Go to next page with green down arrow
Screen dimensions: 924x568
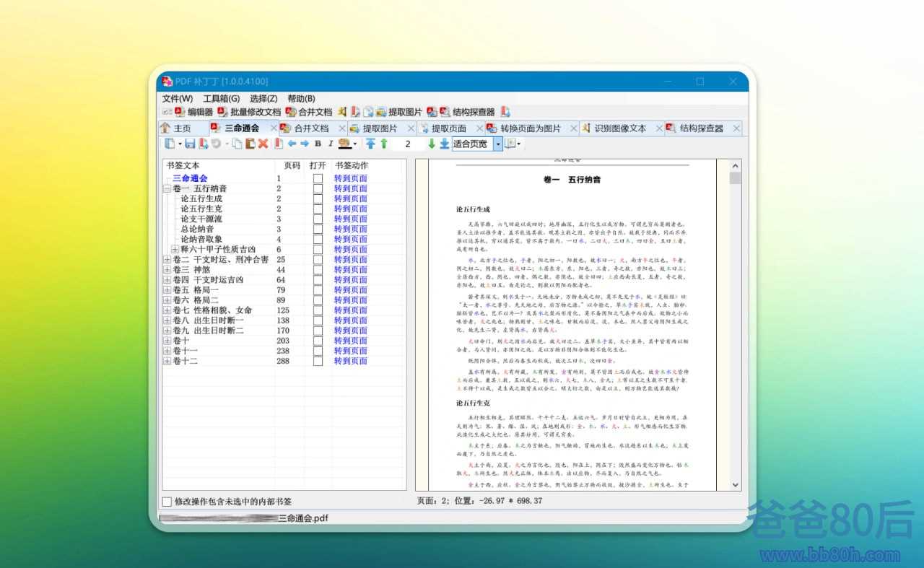pos(432,144)
